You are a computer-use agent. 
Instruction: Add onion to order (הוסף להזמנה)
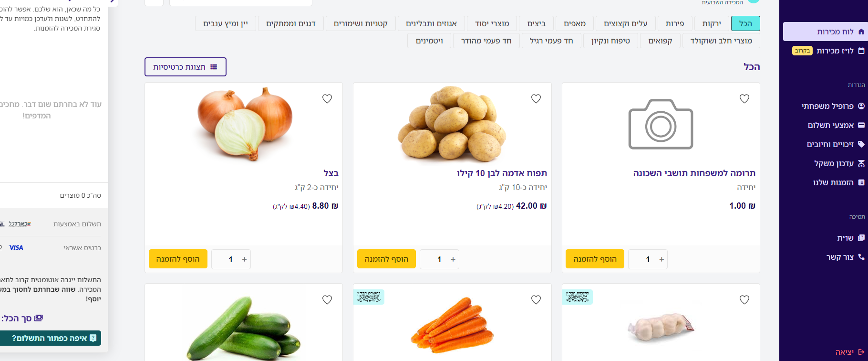point(178,259)
